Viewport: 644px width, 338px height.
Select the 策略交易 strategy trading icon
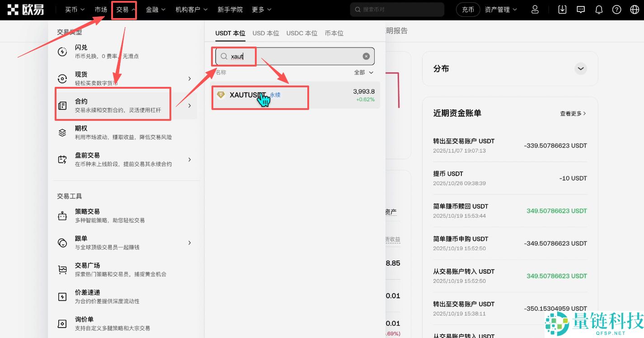(x=62, y=214)
